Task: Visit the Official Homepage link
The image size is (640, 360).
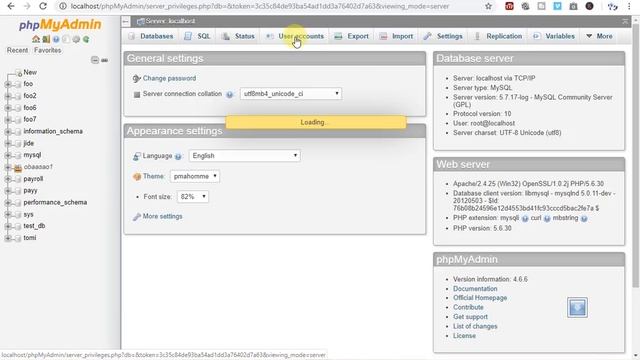Action: click(480, 298)
